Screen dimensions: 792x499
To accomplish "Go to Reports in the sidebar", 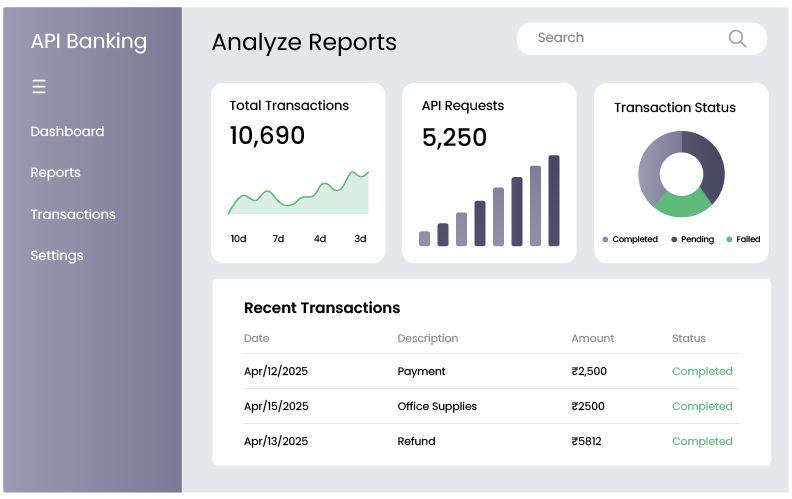I will (55, 173).
